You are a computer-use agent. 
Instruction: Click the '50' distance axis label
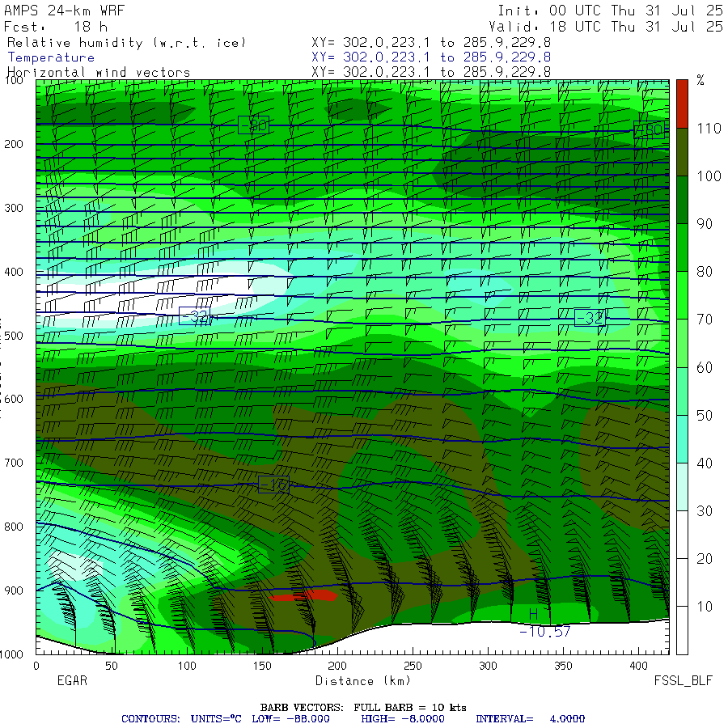[111, 666]
